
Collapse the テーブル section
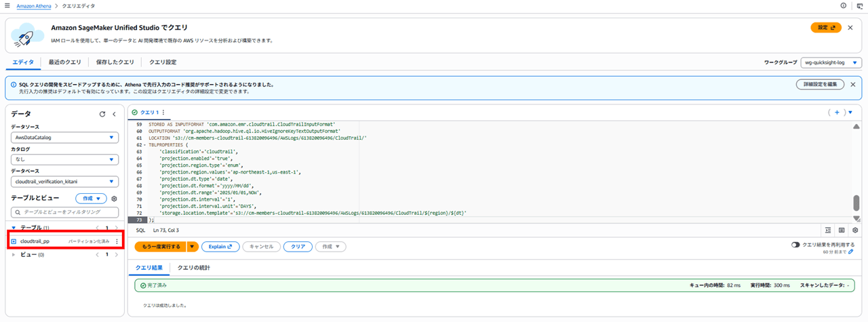[x=14, y=228]
